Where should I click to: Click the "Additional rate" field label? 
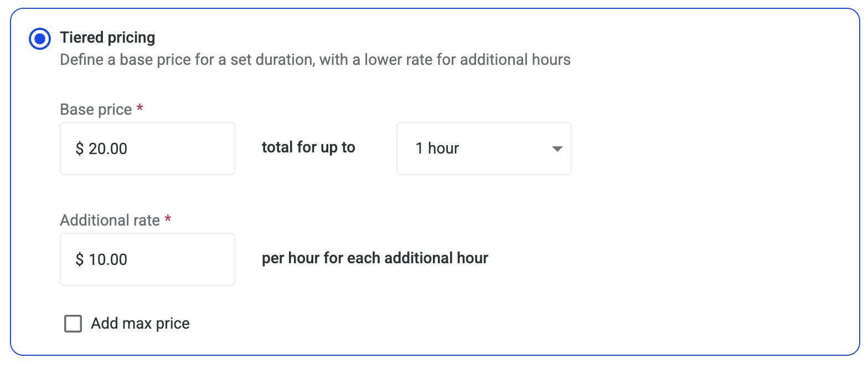coord(110,220)
